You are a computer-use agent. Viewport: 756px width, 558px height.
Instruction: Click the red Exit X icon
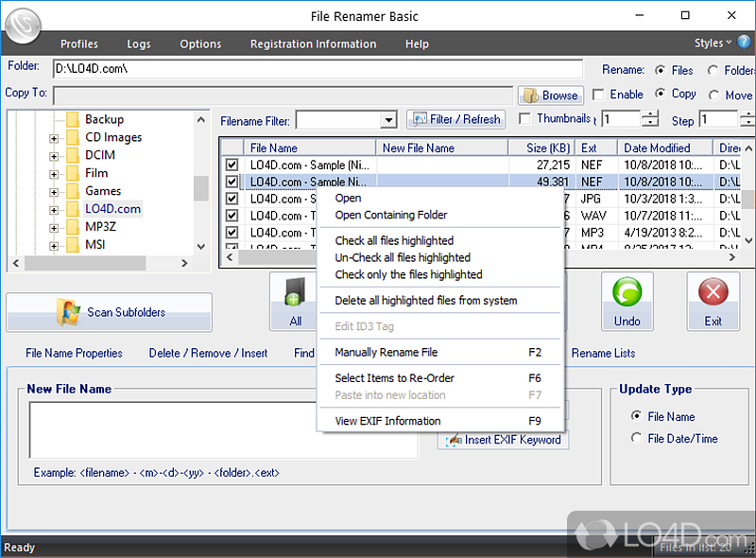tap(713, 291)
